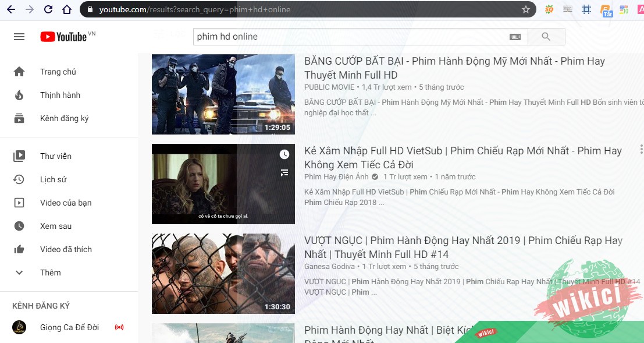Click Kẻ Xâm Nhập Full HD VietSub title

pyautogui.click(x=463, y=157)
